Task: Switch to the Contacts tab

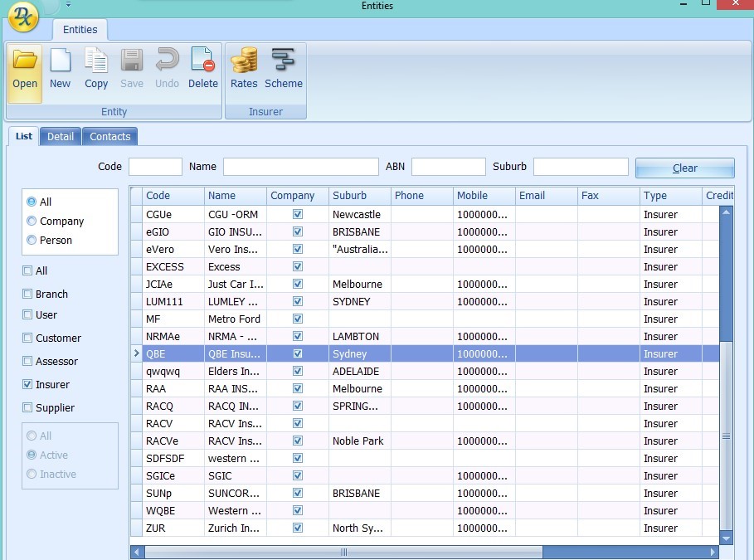Action: (x=110, y=137)
